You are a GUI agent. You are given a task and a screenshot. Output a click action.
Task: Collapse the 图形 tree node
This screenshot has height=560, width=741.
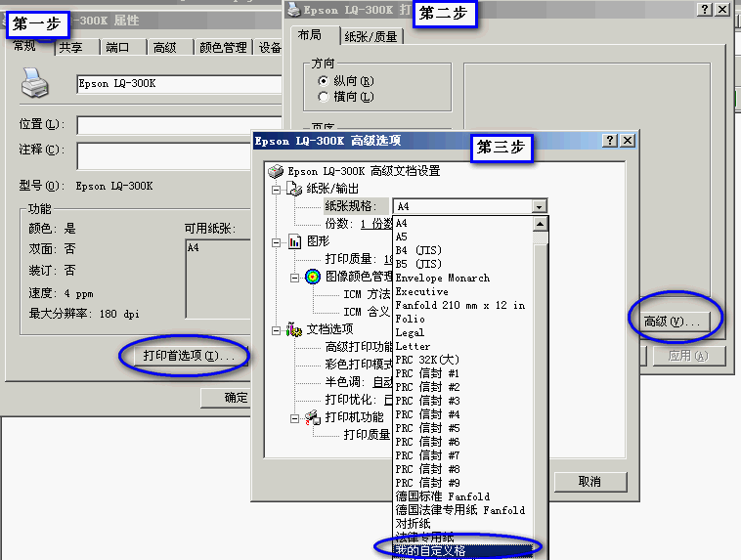coord(276,242)
